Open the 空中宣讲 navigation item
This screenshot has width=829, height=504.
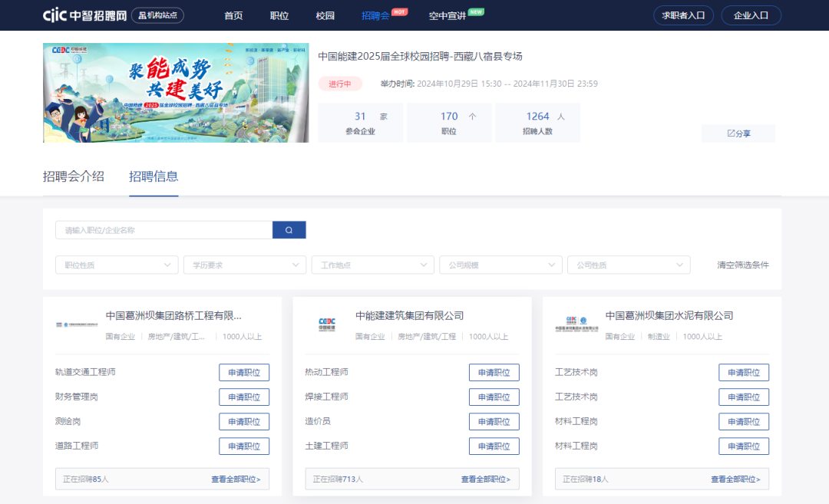click(x=448, y=16)
